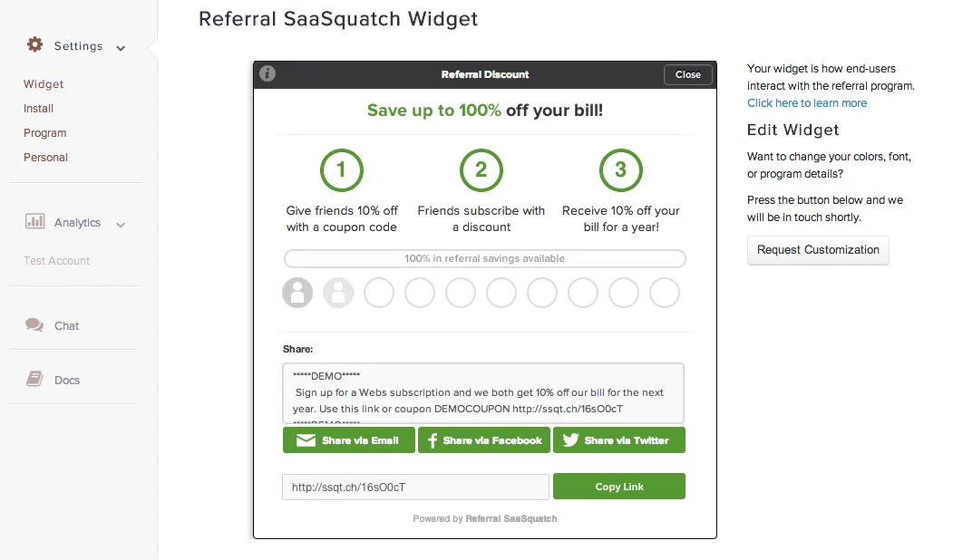Screen dimensions: 953x560
Task: Go to Program settings in sidebar
Action: click(45, 132)
